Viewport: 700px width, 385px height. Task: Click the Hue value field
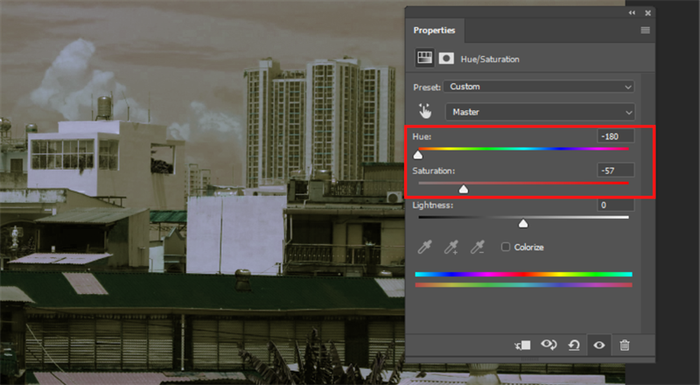coord(616,136)
